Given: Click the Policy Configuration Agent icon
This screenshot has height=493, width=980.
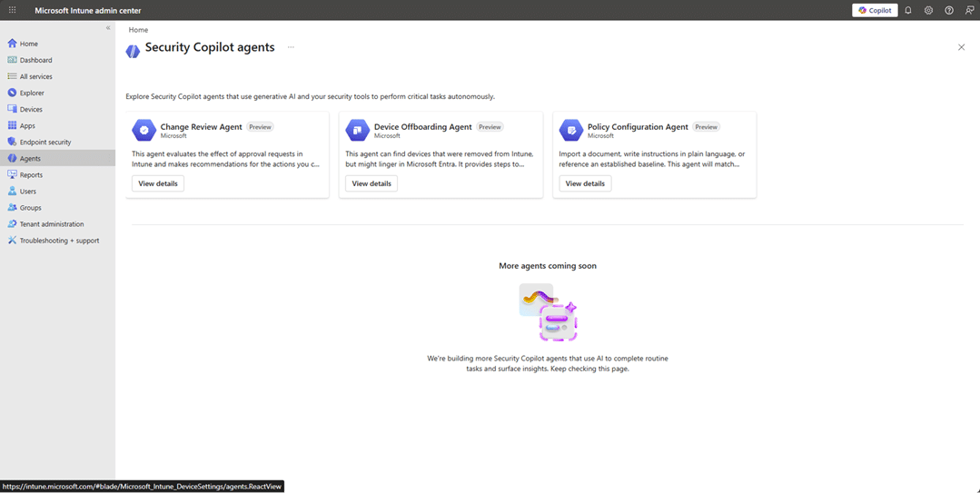Looking at the screenshot, I should point(570,130).
